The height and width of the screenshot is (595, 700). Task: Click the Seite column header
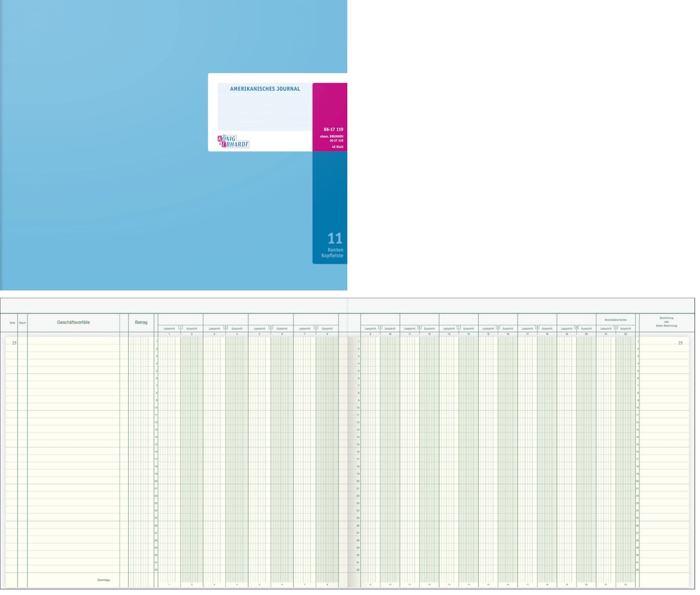(13, 323)
